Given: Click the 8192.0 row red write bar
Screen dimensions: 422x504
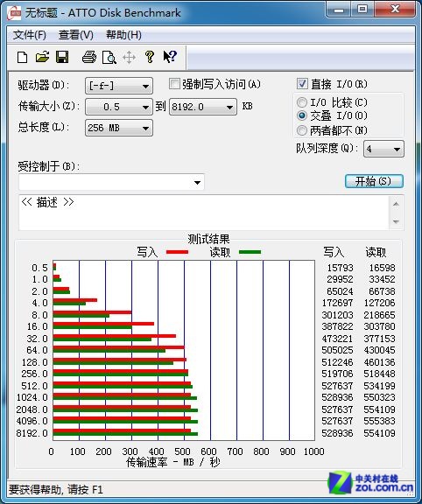Looking at the screenshot, I should coord(122,431).
